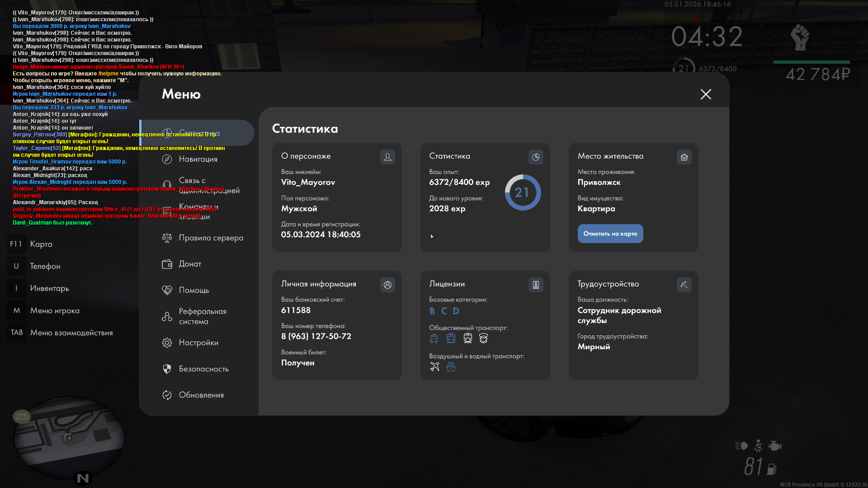This screenshot has height=488, width=868.
Task: Click the circular minimap radar
Action: [69, 437]
